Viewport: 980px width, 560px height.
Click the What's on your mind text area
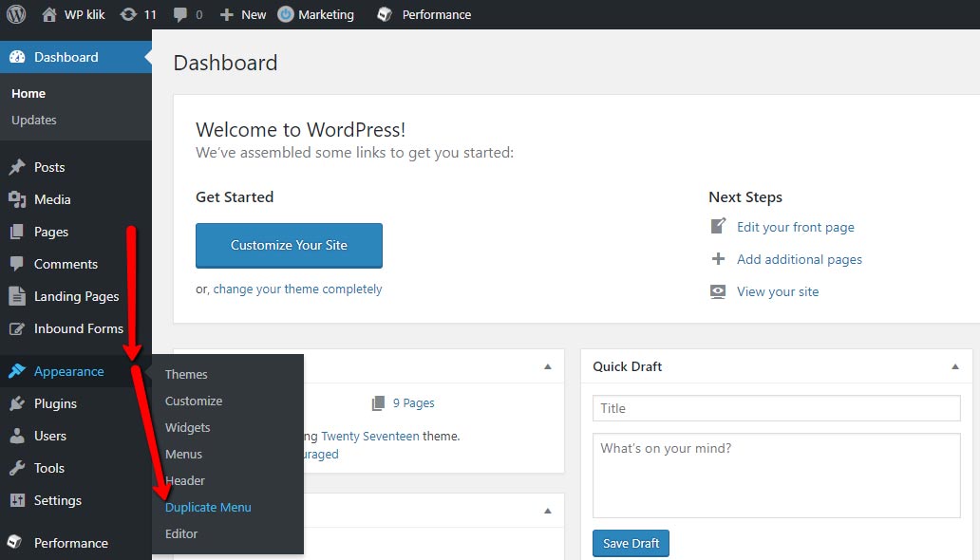[x=776, y=476]
